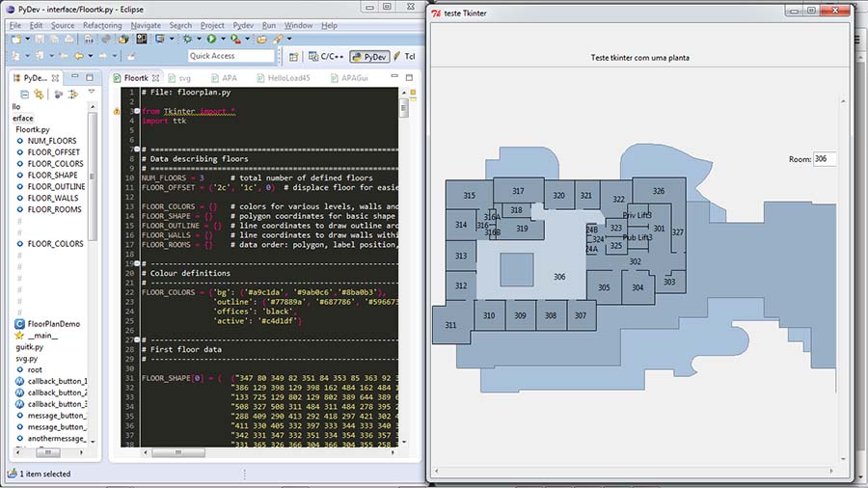This screenshot has width=868, height=488.
Task: Toggle Link with Editor in explorer
Action: (x=39, y=95)
